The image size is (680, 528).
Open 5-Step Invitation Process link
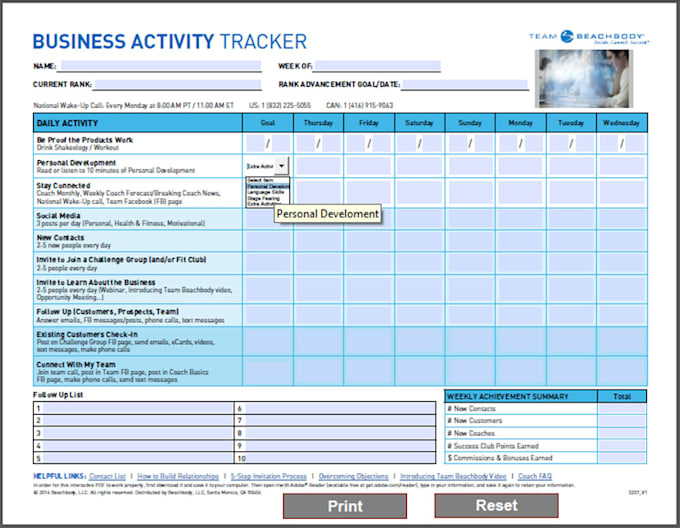268,476
